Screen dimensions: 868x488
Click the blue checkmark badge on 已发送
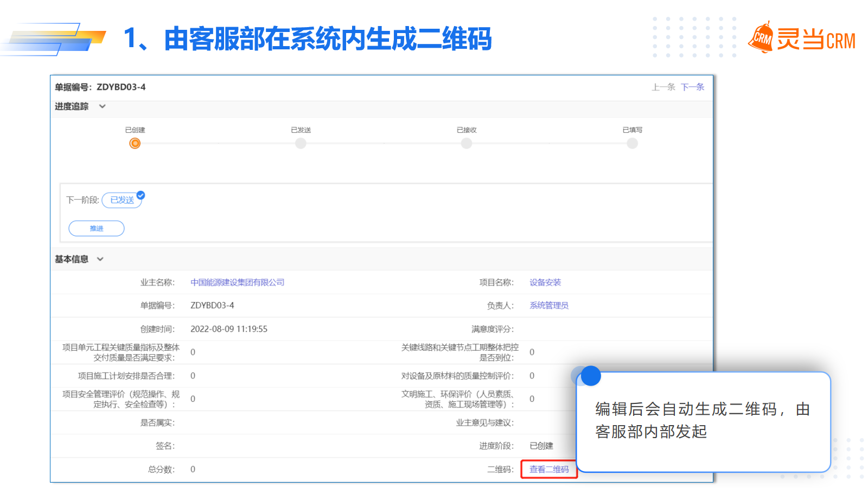point(141,195)
